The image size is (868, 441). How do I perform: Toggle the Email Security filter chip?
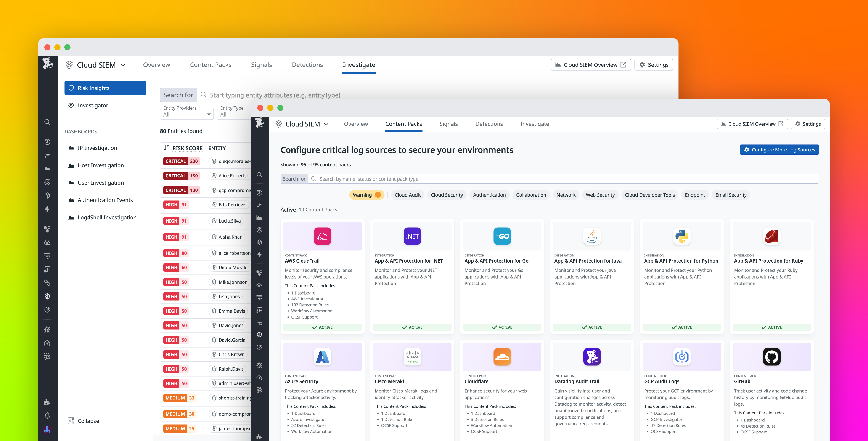[730, 195]
